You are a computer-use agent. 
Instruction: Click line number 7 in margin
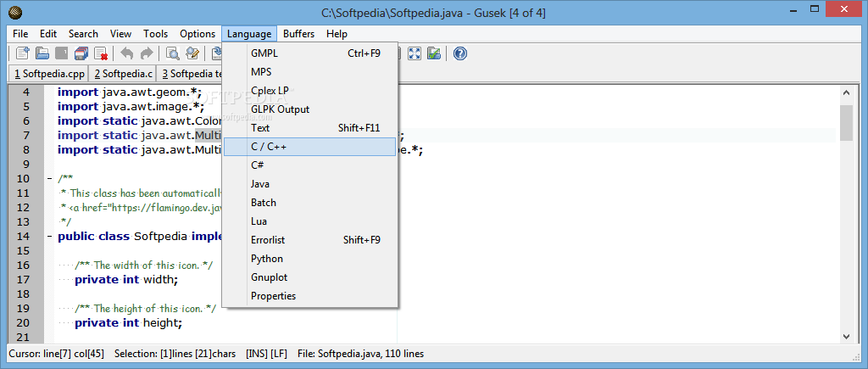(x=25, y=136)
